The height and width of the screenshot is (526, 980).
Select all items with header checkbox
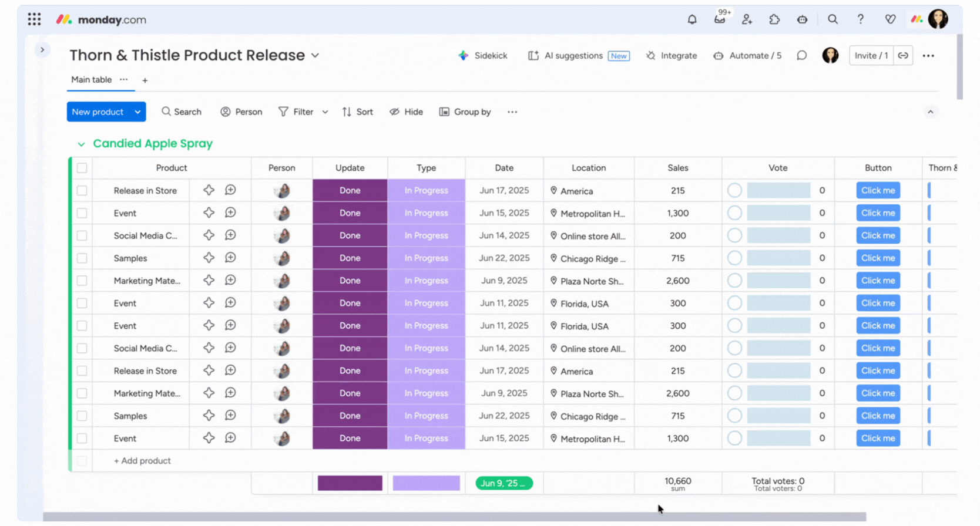(82, 168)
